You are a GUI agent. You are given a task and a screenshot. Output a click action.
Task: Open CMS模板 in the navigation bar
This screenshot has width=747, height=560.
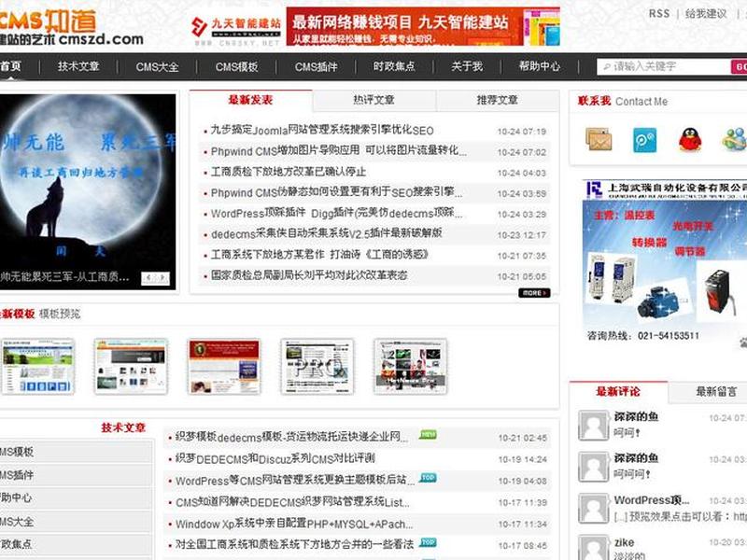[237, 66]
